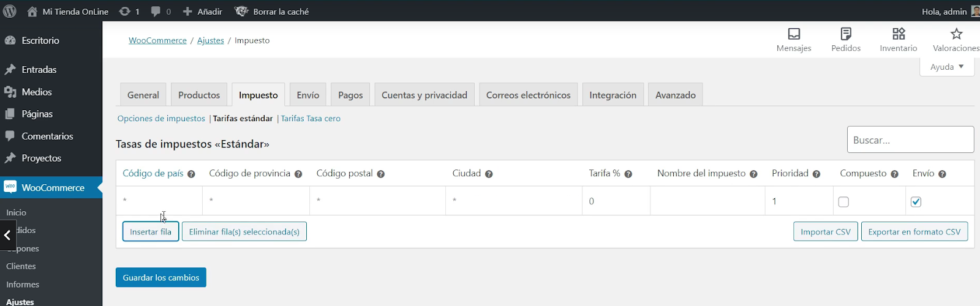
Task: Click the Tarifa % field showing 0
Action: coord(616,201)
